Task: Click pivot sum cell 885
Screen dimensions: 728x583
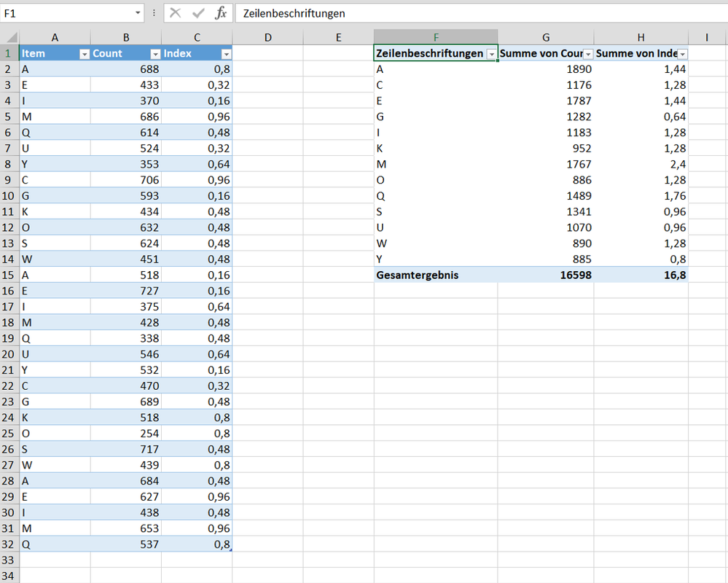Action: click(x=546, y=259)
